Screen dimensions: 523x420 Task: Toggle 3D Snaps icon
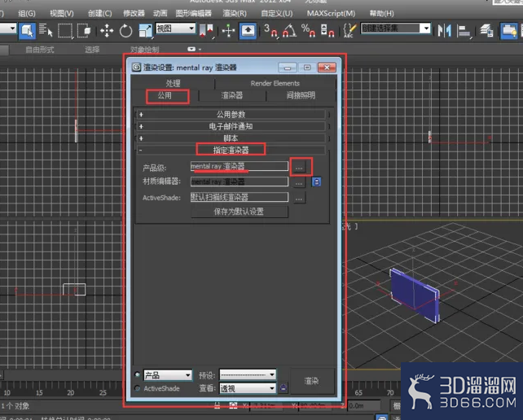tap(270, 31)
